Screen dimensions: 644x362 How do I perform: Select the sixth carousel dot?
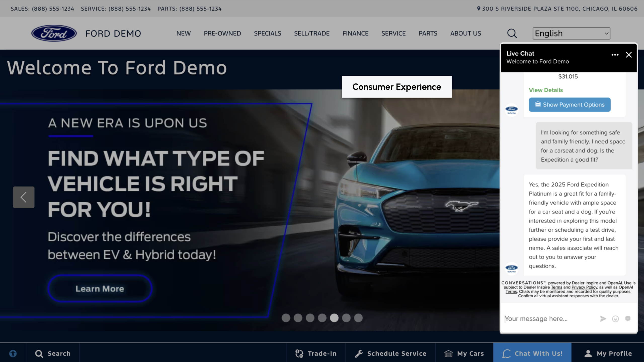tap(346, 318)
